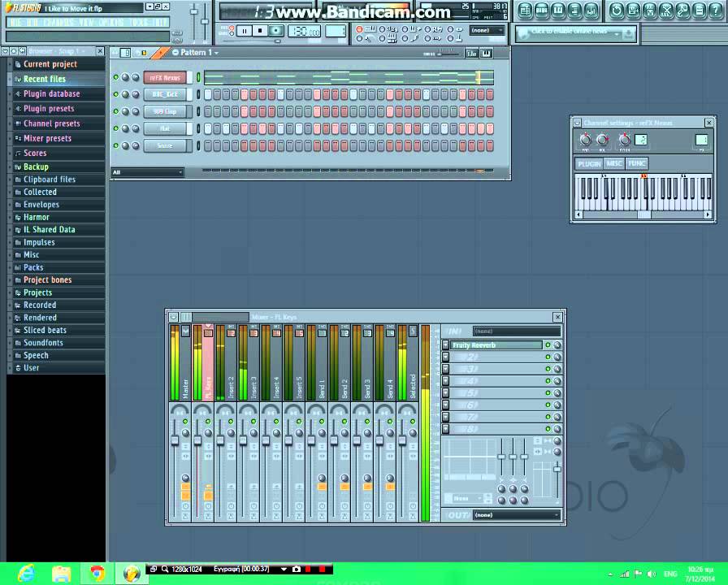
Task: Click the transport record button
Action: click(x=275, y=31)
